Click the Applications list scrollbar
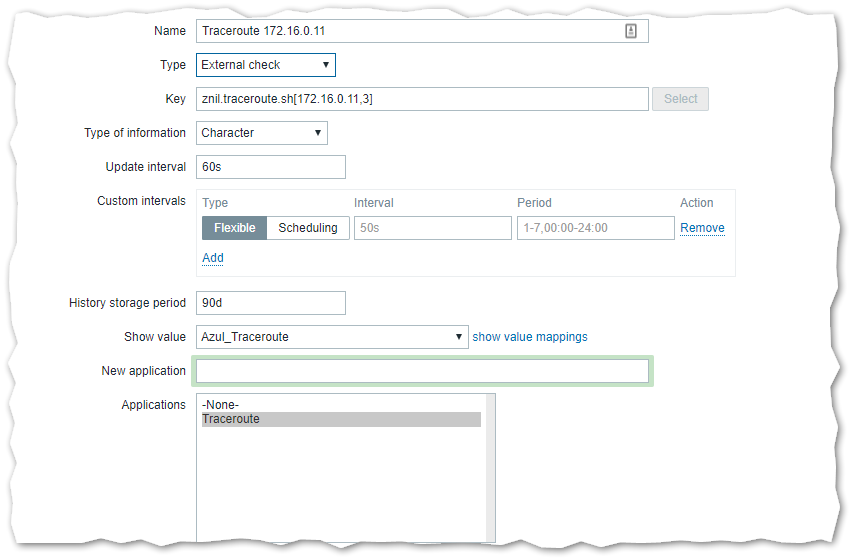Screen dimensions: 852x560 [488, 470]
